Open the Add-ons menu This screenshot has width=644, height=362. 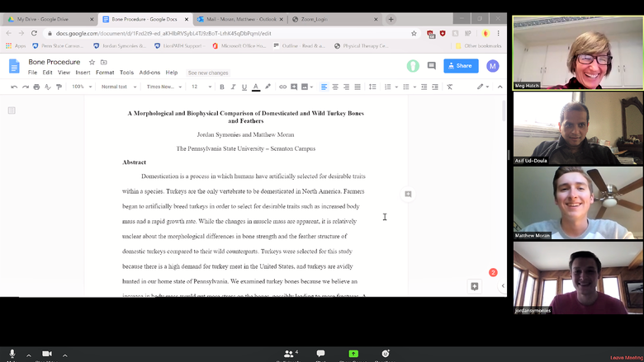point(149,73)
